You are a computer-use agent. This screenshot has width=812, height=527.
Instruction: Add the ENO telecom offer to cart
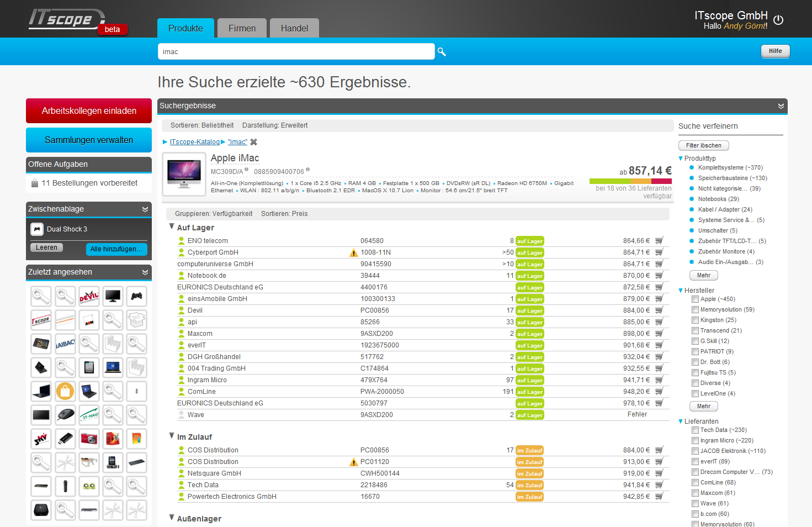659,241
